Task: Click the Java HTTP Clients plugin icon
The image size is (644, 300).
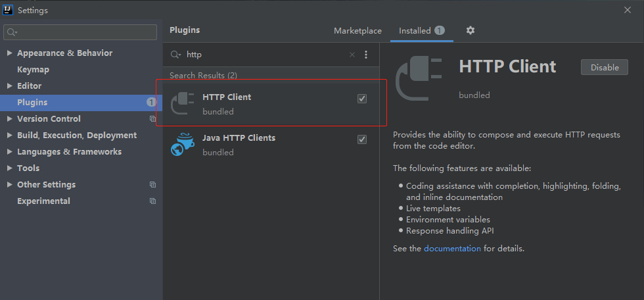Action: pos(182,145)
